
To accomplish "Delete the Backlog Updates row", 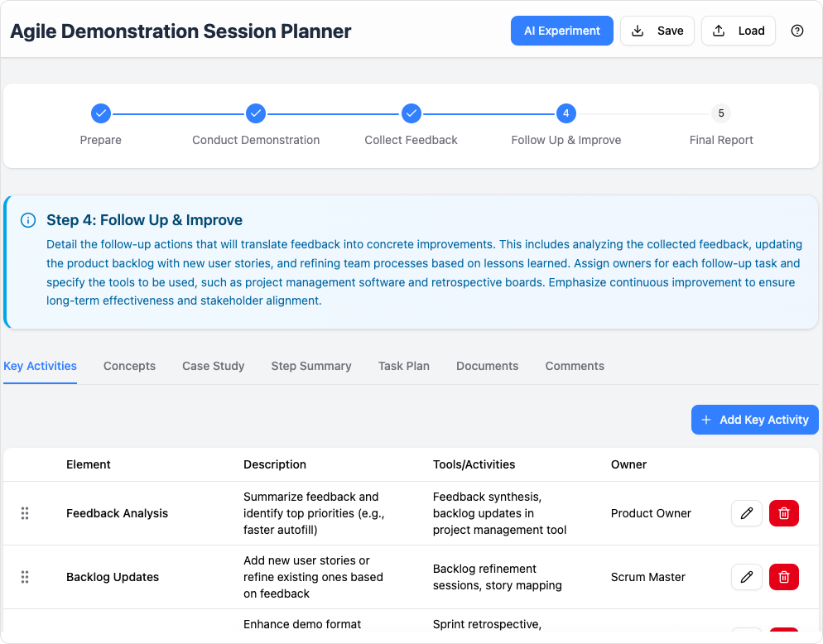I will [783, 577].
